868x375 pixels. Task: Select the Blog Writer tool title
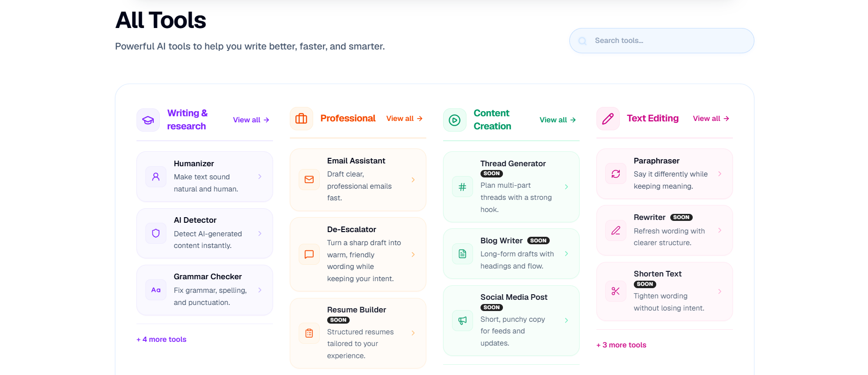[502, 241]
